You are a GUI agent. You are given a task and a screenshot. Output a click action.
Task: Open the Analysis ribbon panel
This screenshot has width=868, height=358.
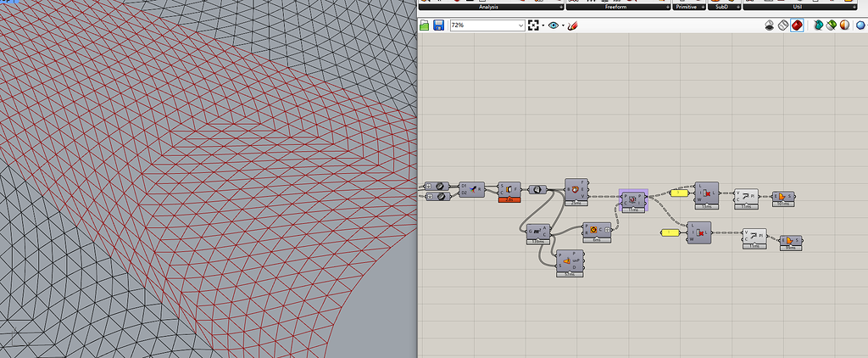tap(488, 6)
